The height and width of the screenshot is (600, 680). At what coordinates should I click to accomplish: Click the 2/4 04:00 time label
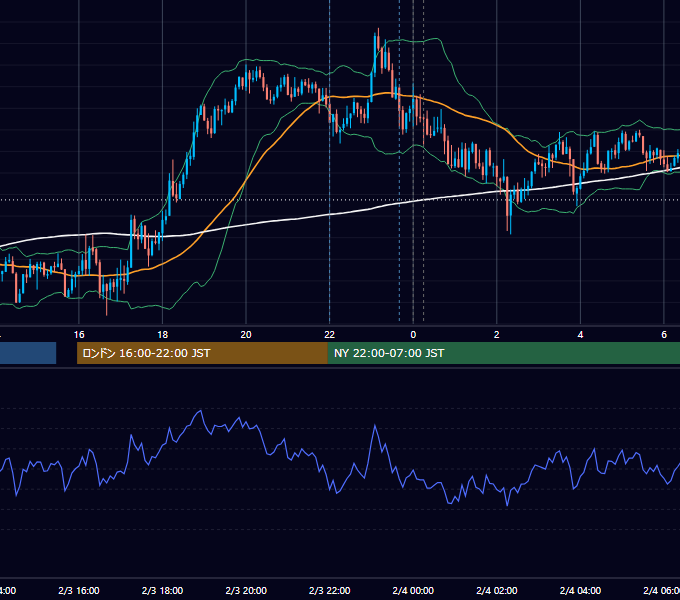pos(580,591)
